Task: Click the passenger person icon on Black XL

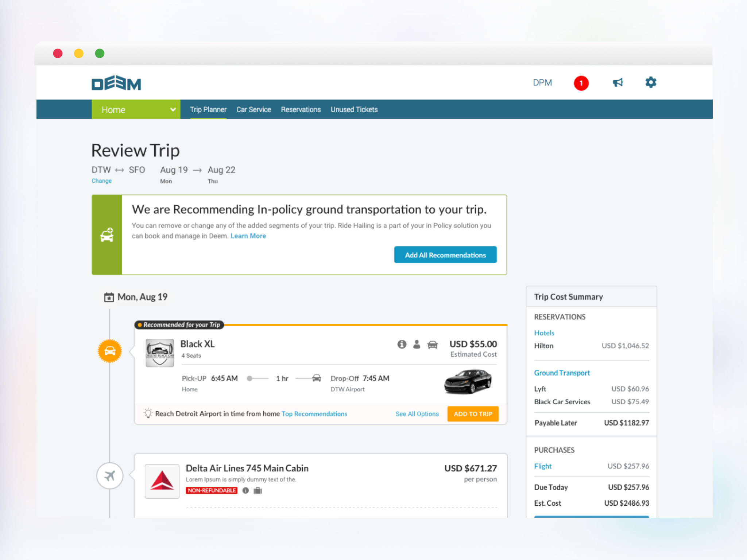Action: [417, 344]
